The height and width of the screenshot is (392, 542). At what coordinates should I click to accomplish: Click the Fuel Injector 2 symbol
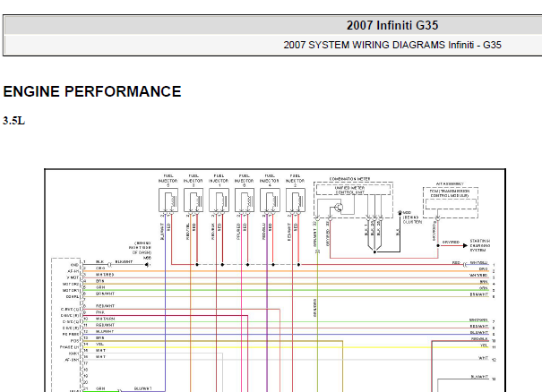coord(296,200)
